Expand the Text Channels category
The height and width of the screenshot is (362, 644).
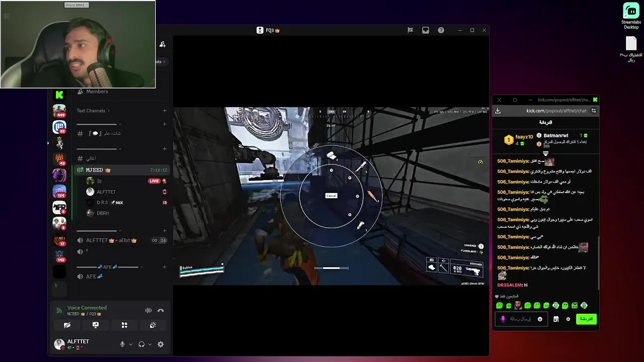pos(93,111)
